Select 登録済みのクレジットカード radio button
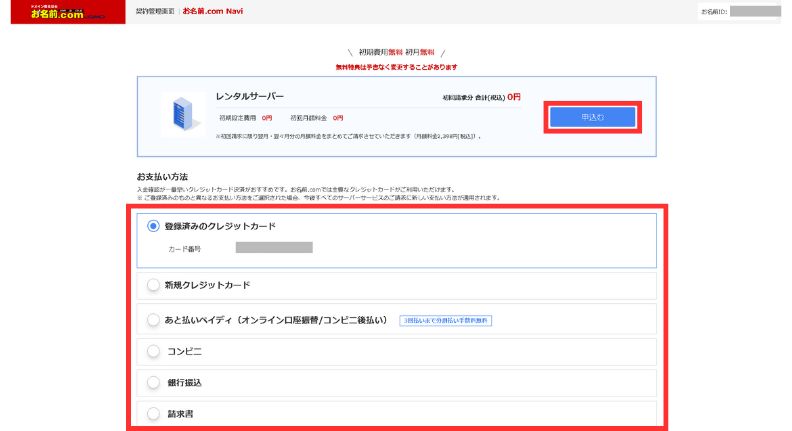The image size is (792, 431). click(153, 226)
